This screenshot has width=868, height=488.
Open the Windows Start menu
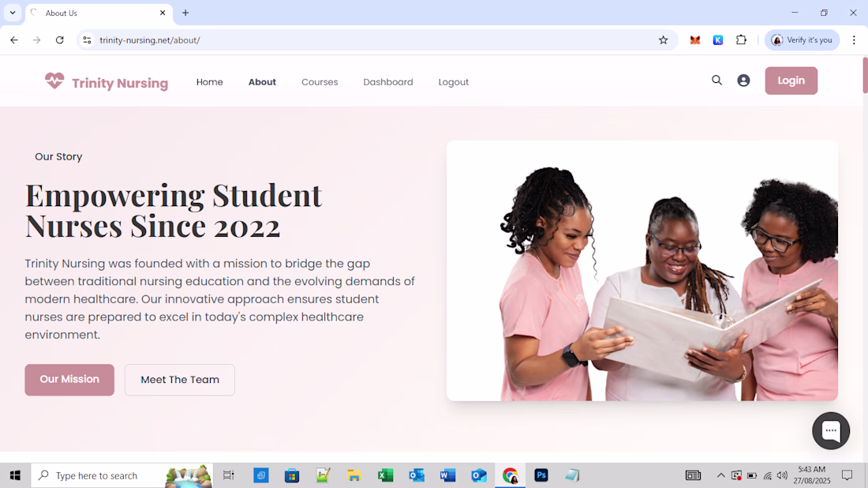tap(15, 475)
